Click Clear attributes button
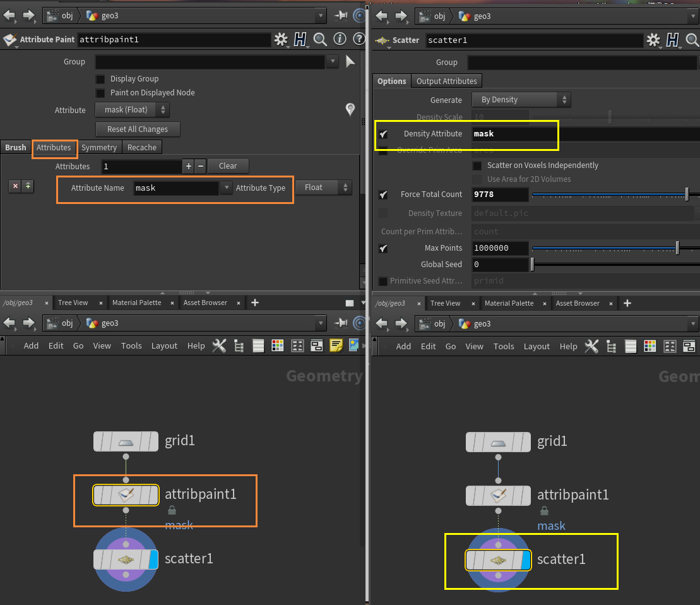The width and height of the screenshot is (700, 605). tap(228, 166)
